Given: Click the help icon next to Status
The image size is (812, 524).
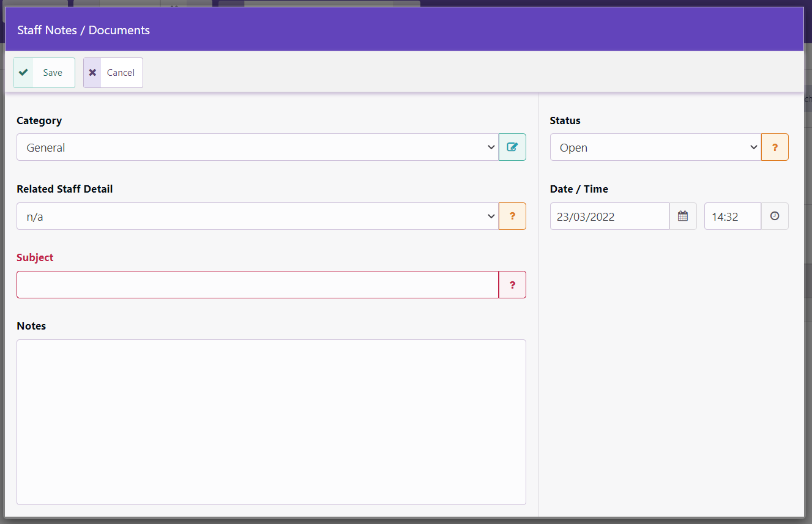Looking at the screenshot, I should (775, 147).
